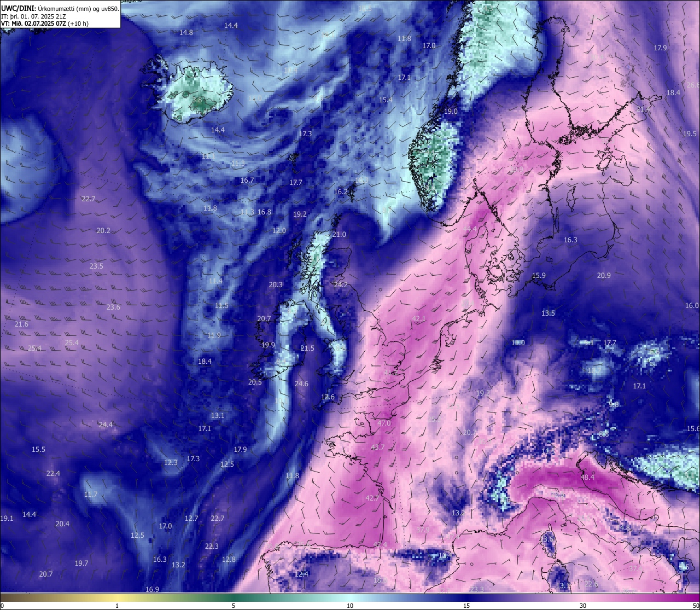This screenshot has width=700, height=610.
Task: Click the 12.8 value west of Iberia
Action: (229, 560)
